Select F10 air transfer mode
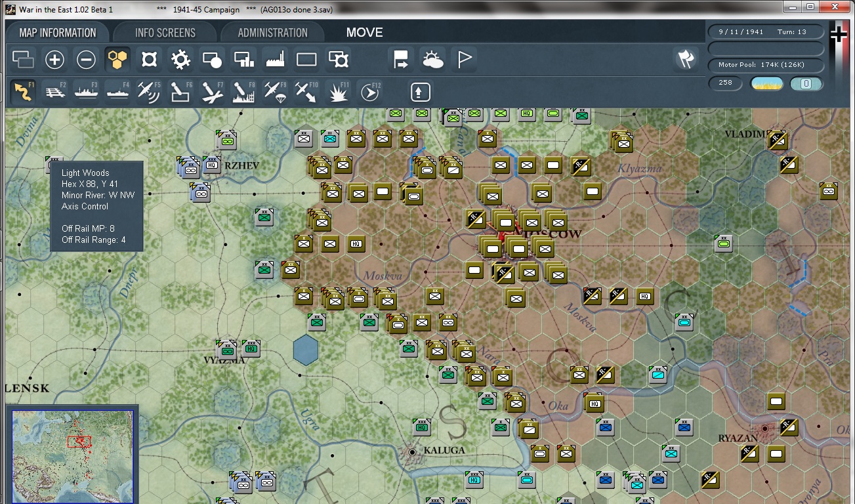This screenshot has height=504, width=855. pos(307,92)
